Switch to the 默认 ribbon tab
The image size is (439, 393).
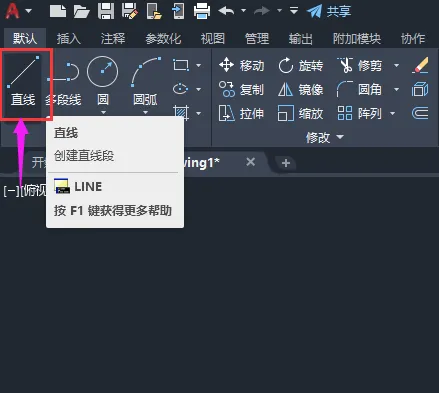tap(25, 39)
